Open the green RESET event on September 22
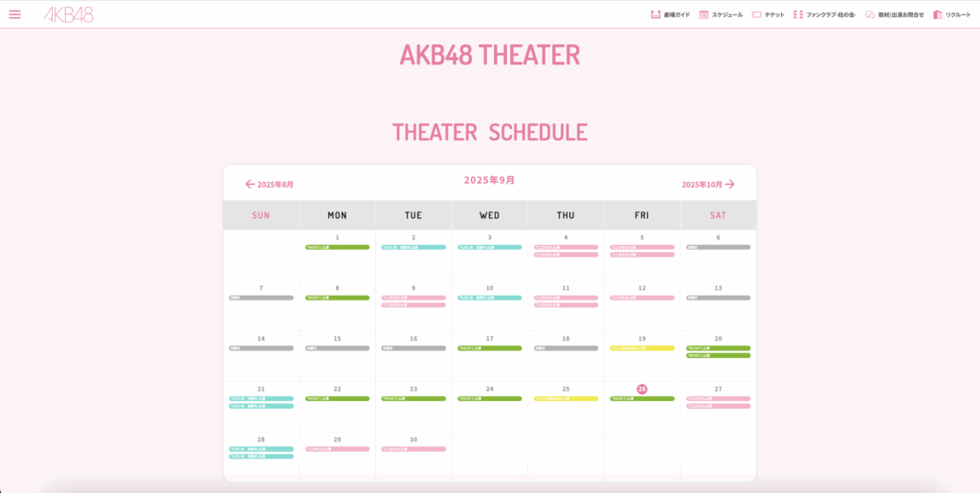Image resolution: width=980 pixels, height=493 pixels. point(337,398)
